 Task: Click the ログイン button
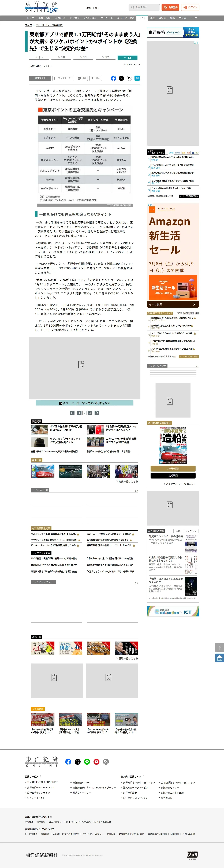pyautogui.click(x=190, y=7)
